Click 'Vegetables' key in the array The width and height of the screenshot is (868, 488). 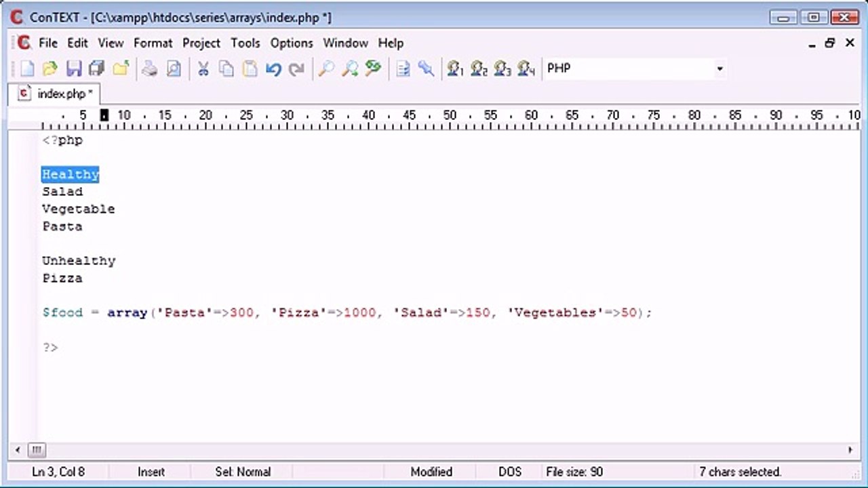[x=555, y=312]
